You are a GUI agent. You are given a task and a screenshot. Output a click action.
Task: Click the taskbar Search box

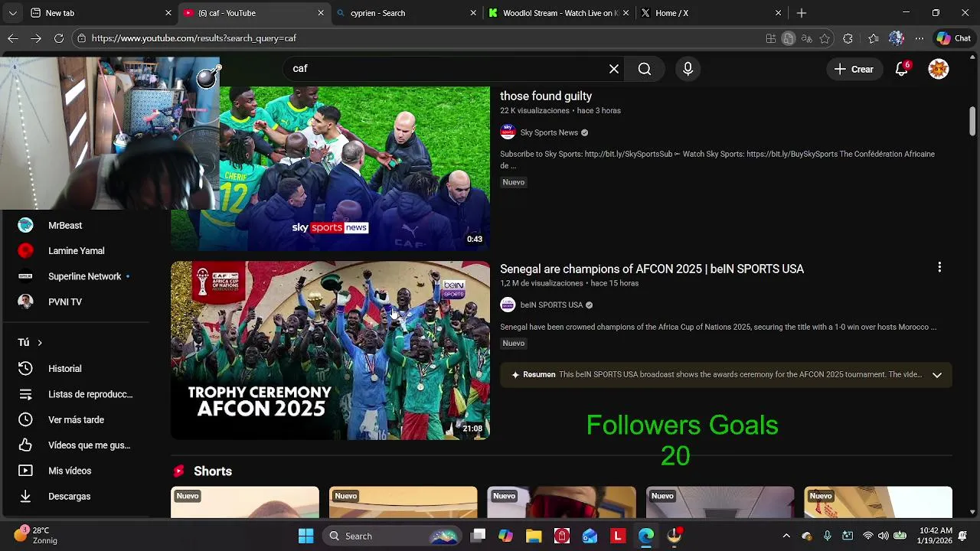click(x=391, y=536)
